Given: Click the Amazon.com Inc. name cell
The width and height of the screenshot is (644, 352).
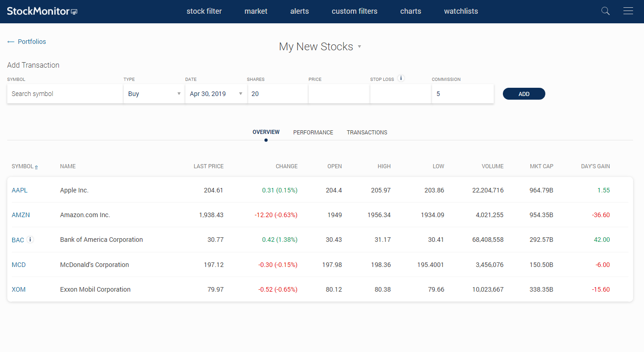Looking at the screenshot, I should [x=85, y=215].
